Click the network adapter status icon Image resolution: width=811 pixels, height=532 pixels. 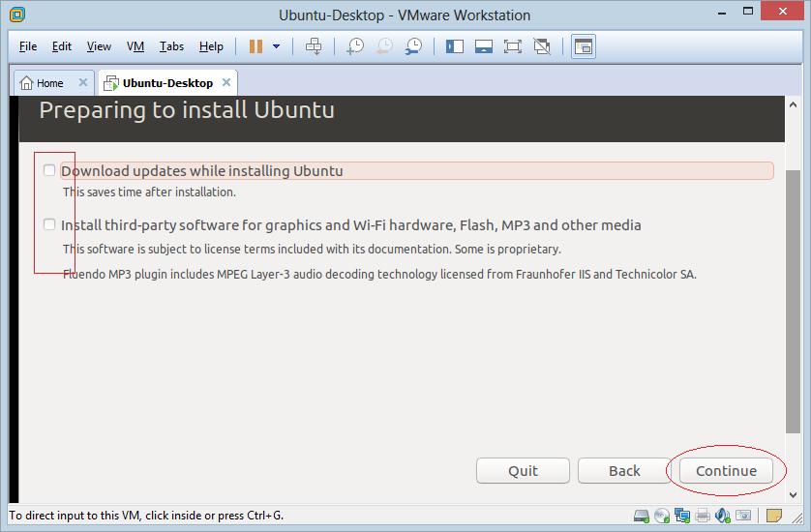[682, 516]
